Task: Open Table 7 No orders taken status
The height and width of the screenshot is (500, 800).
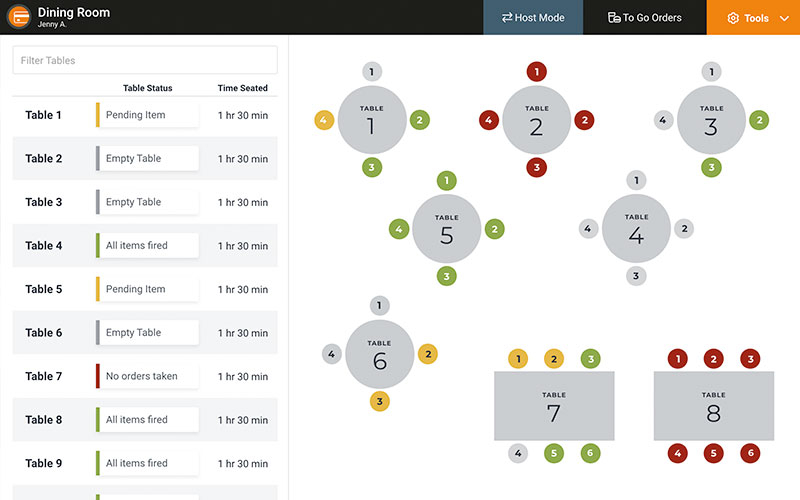Action: coord(147,376)
